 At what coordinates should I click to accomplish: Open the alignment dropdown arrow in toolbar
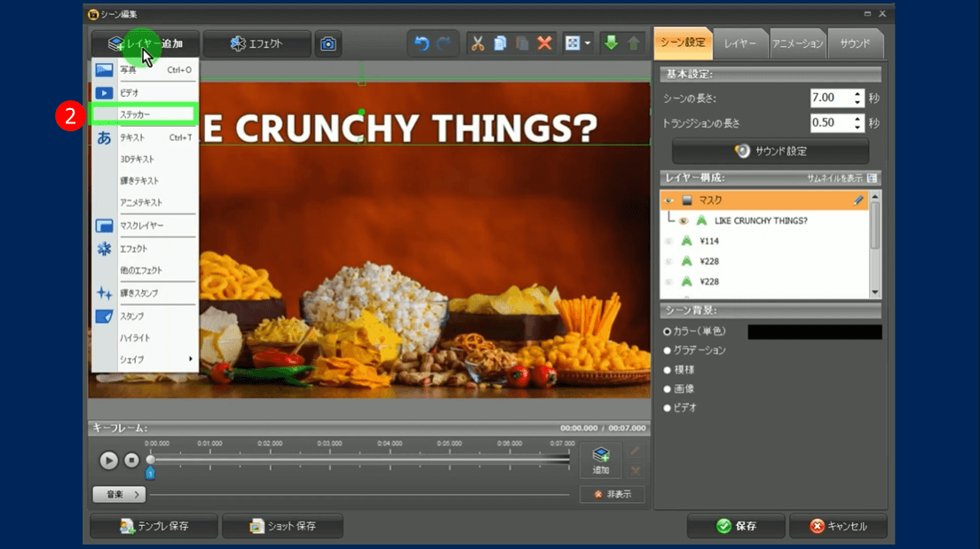tap(587, 43)
